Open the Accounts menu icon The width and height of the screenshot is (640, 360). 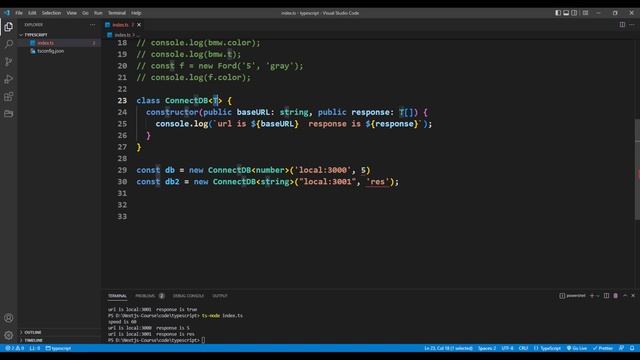[9, 318]
